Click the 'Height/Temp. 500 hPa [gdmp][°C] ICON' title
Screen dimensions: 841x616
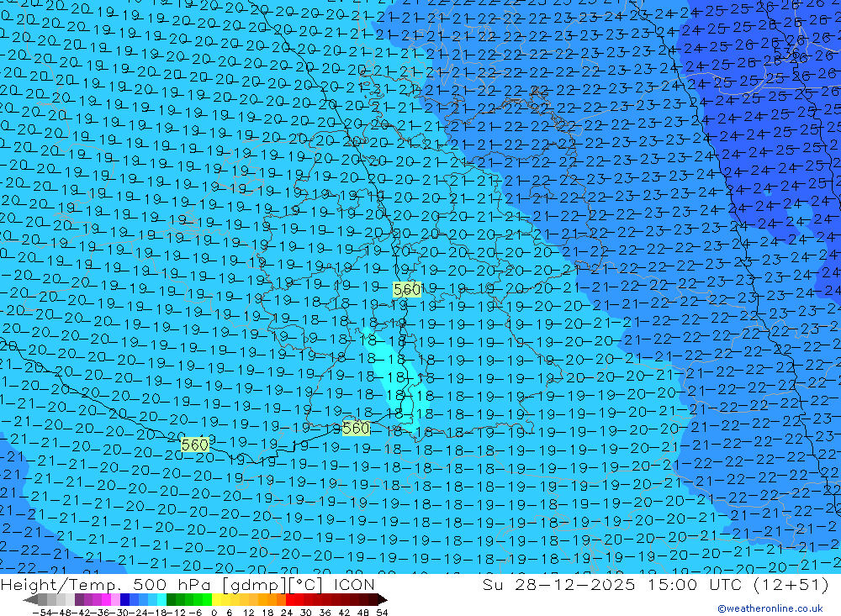tap(188, 584)
